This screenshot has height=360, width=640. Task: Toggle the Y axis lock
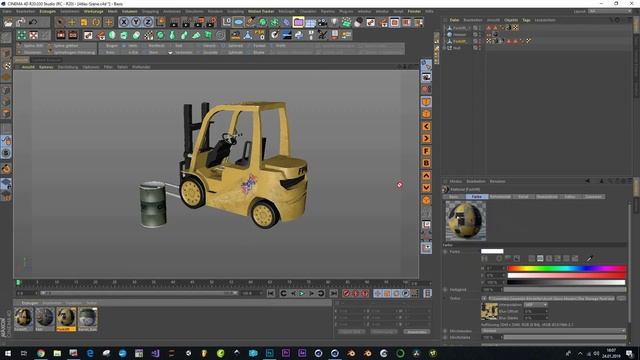pyautogui.click(x=136, y=22)
